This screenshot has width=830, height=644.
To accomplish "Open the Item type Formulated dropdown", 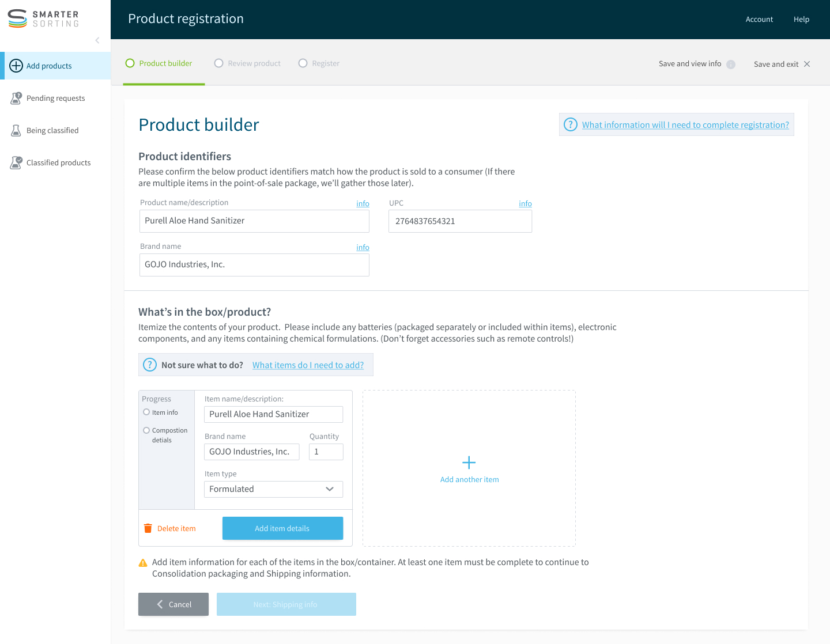I will point(273,489).
